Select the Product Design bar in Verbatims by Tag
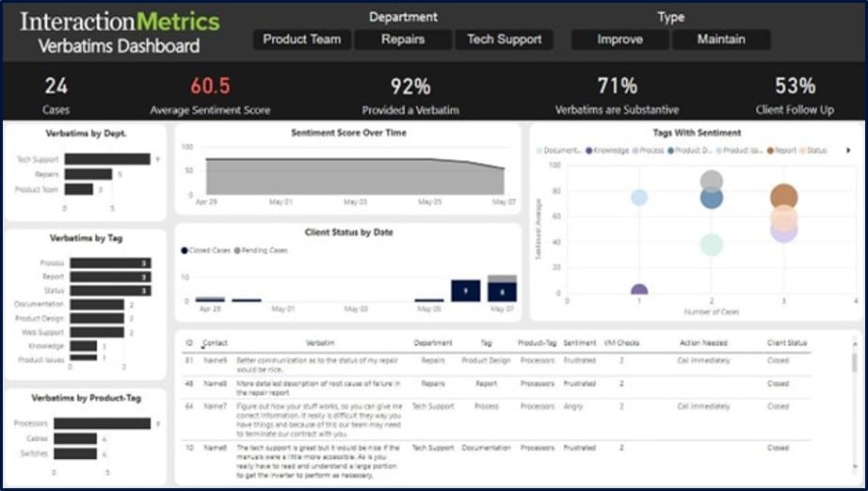The width and height of the screenshot is (868, 491). click(97, 319)
